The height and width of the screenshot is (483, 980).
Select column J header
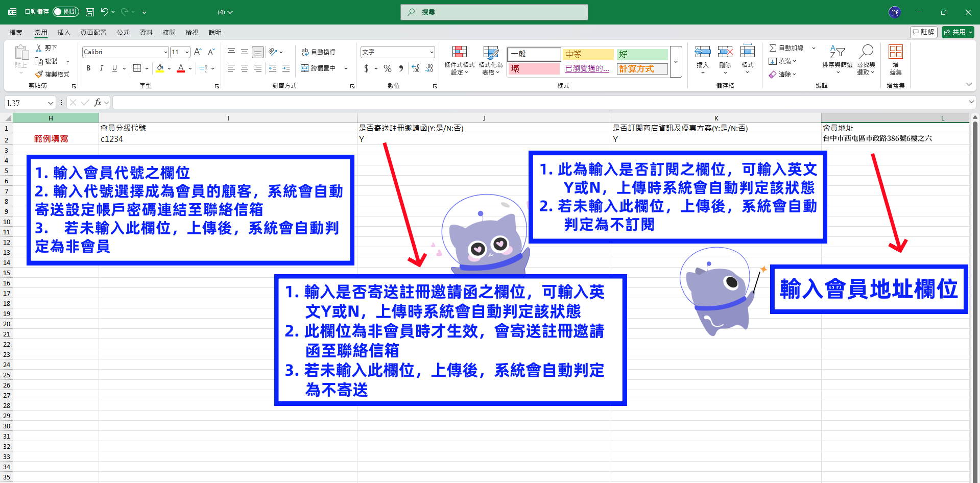[484, 118]
